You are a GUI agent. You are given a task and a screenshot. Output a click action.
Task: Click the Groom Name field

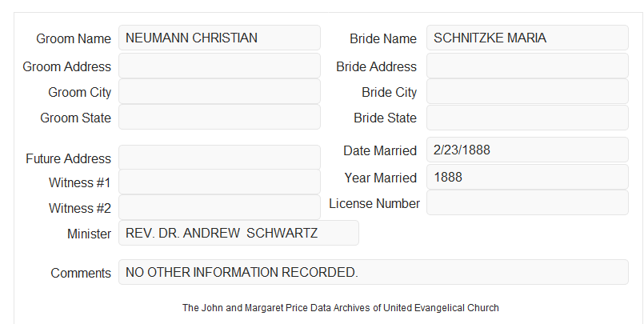pyautogui.click(x=219, y=38)
